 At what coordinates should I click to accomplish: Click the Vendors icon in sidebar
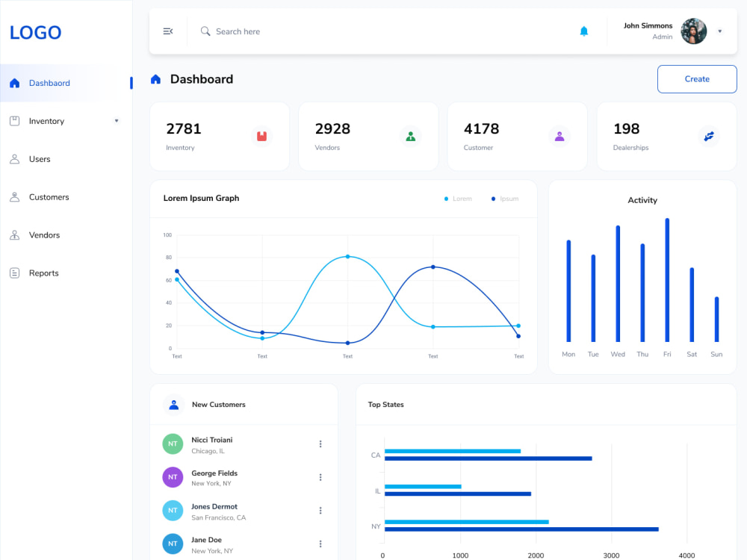15,235
